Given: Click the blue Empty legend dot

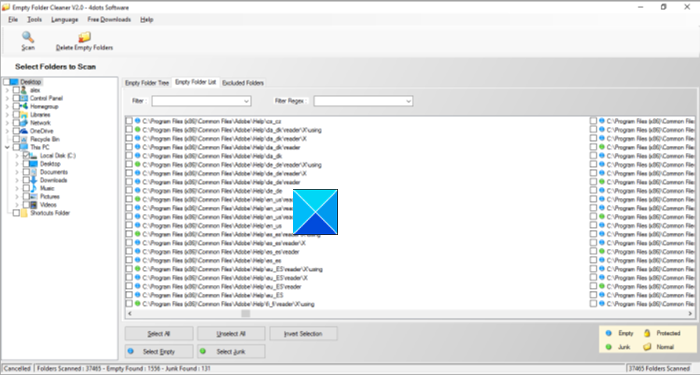Looking at the screenshot, I should click(608, 333).
